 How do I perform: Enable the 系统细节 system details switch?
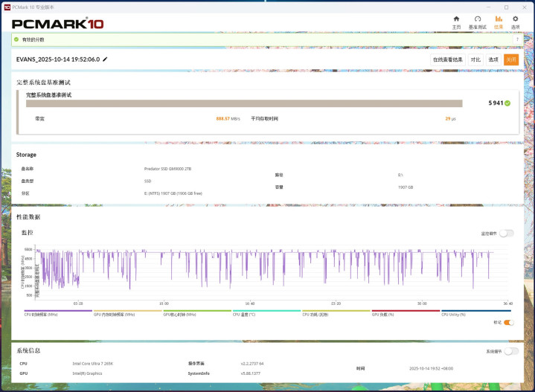510,351
